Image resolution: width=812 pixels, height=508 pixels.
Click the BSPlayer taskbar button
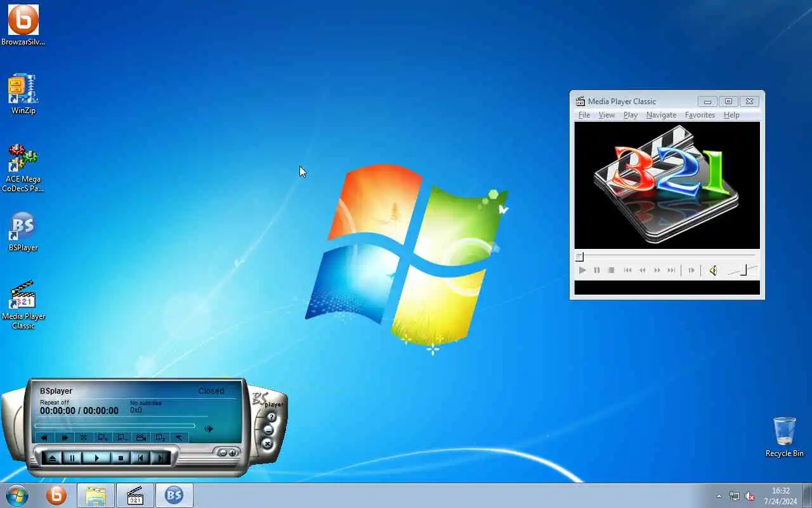click(174, 495)
